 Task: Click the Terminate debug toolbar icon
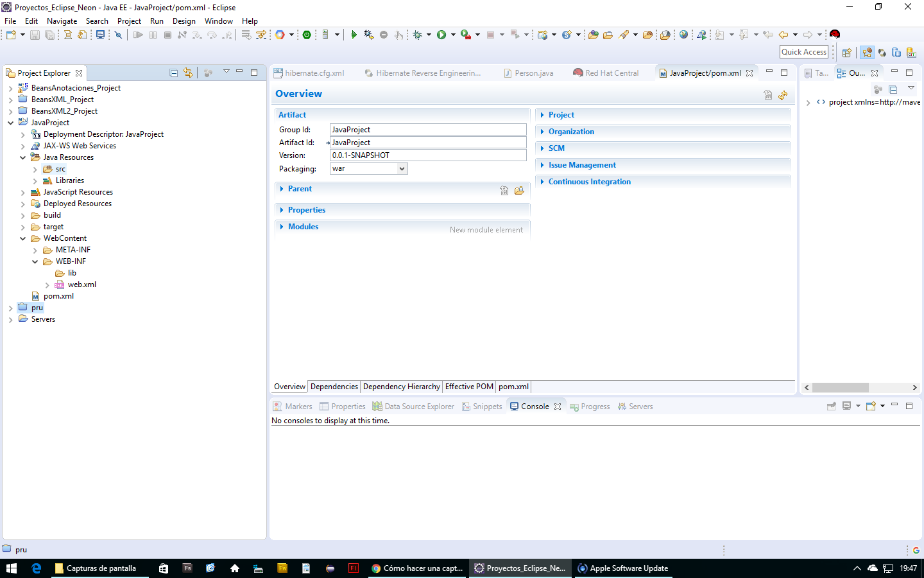(167, 35)
